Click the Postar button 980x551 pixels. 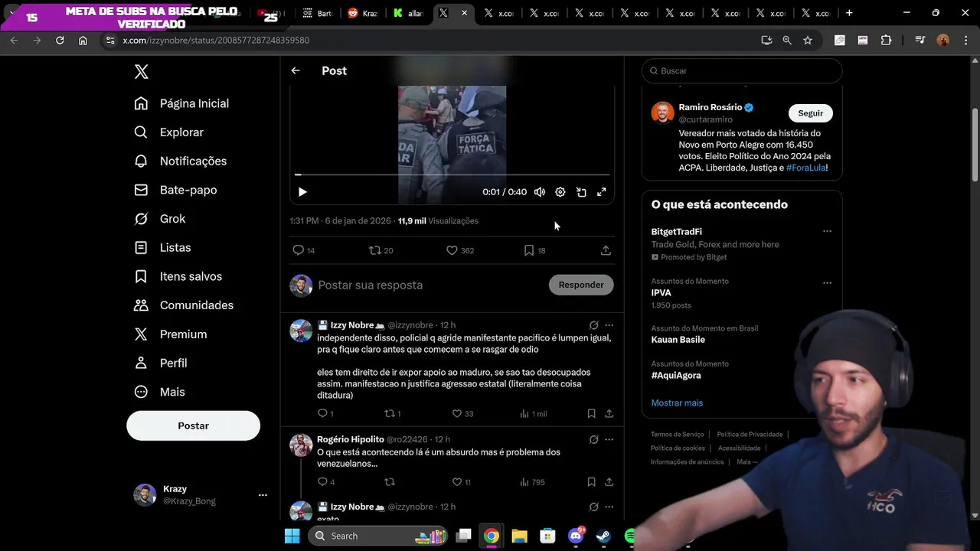193,425
